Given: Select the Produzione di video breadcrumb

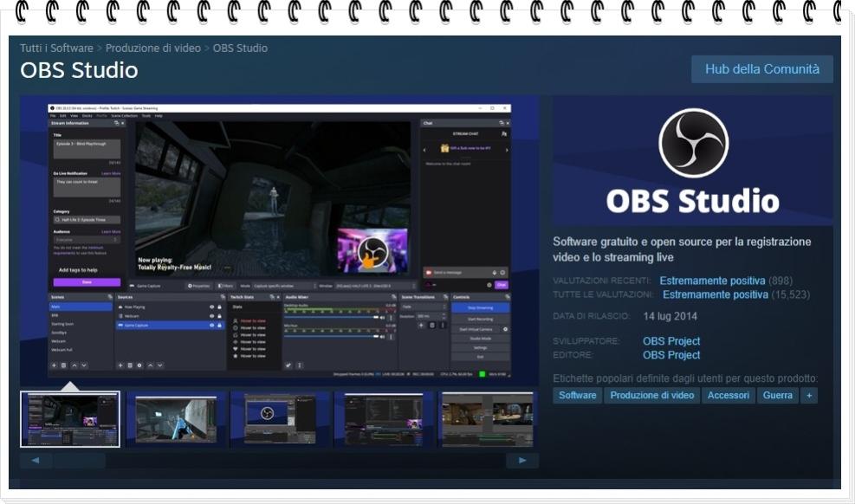Looking at the screenshot, I should (153, 48).
